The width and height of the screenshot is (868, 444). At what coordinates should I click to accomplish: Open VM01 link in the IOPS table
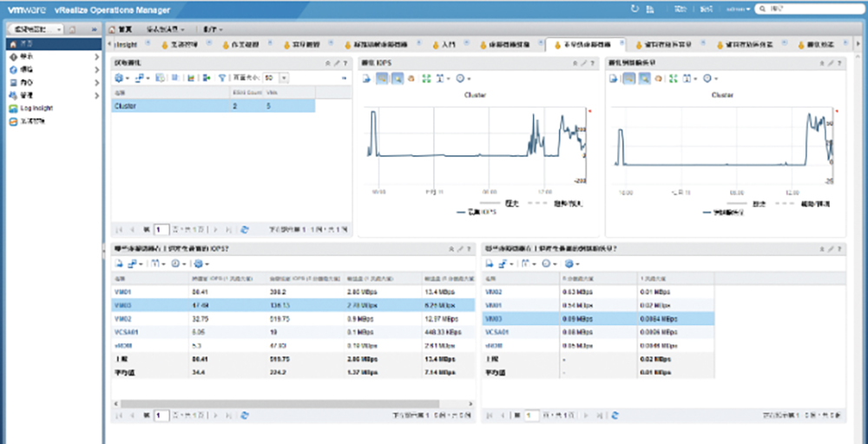(122, 291)
